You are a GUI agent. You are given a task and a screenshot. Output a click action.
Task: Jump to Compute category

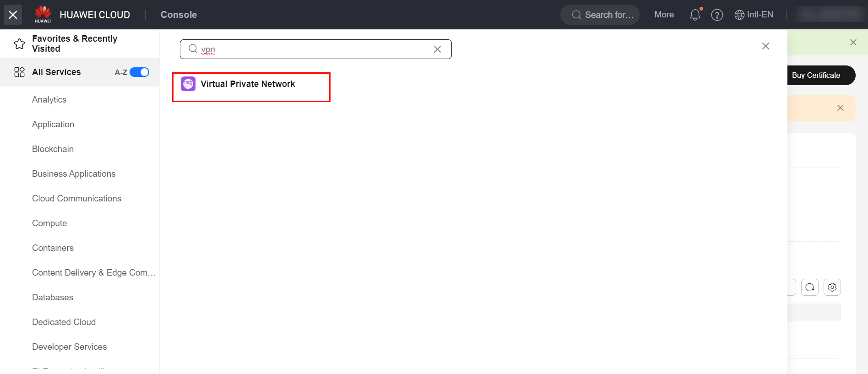click(49, 223)
